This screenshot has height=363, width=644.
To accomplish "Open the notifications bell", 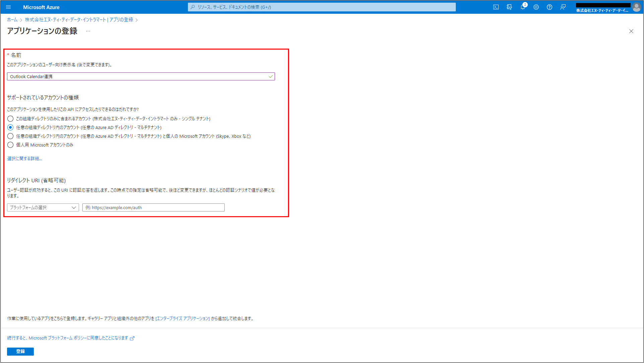I will [523, 7].
